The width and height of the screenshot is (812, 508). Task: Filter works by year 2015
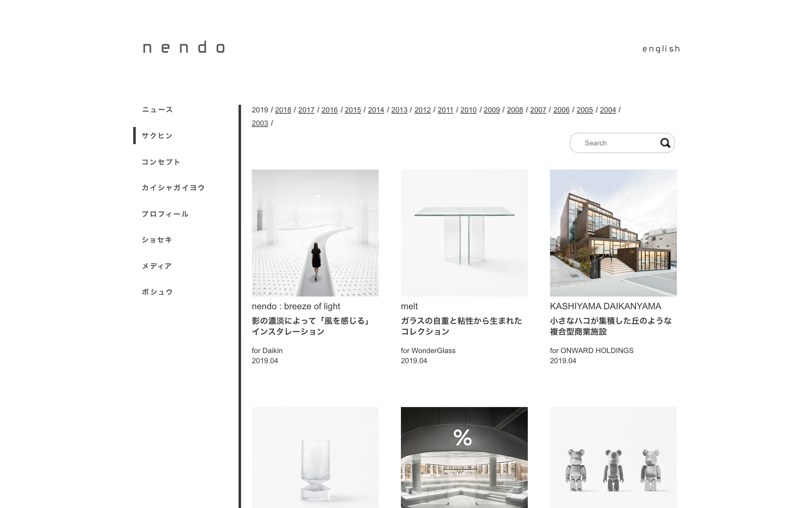(x=353, y=110)
